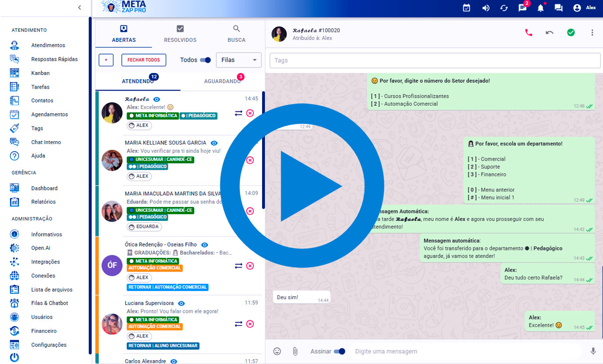This screenshot has height=364, width=603.
Task: Open the Alex user account menu
Action: pyautogui.click(x=584, y=8)
